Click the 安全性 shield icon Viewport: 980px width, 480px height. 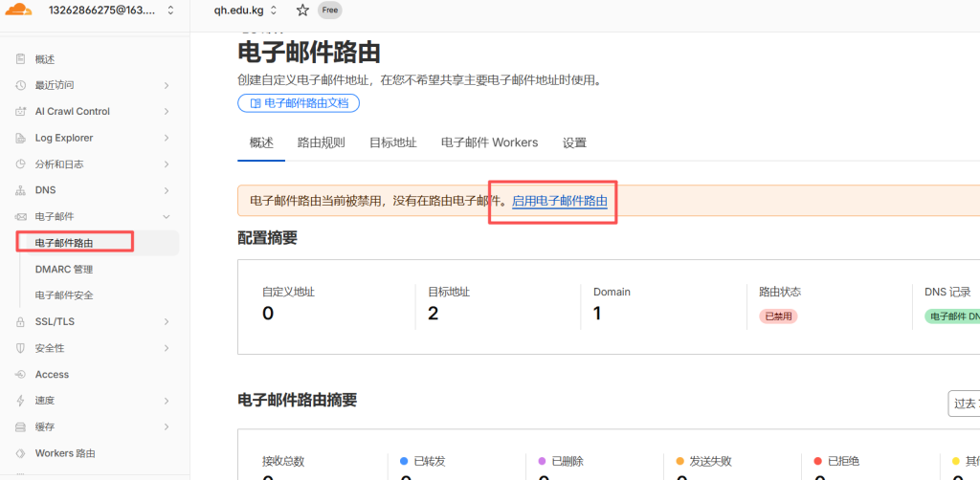[20, 348]
